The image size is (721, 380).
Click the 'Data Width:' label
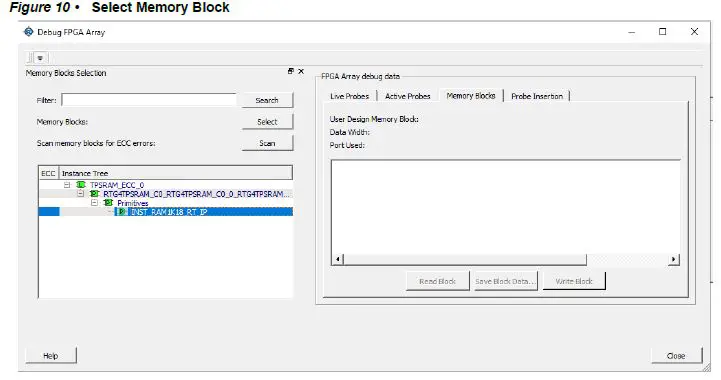tap(349, 132)
